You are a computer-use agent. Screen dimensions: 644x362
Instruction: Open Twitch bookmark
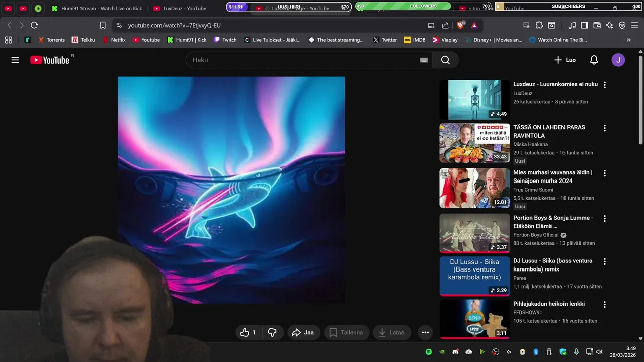tap(225, 40)
